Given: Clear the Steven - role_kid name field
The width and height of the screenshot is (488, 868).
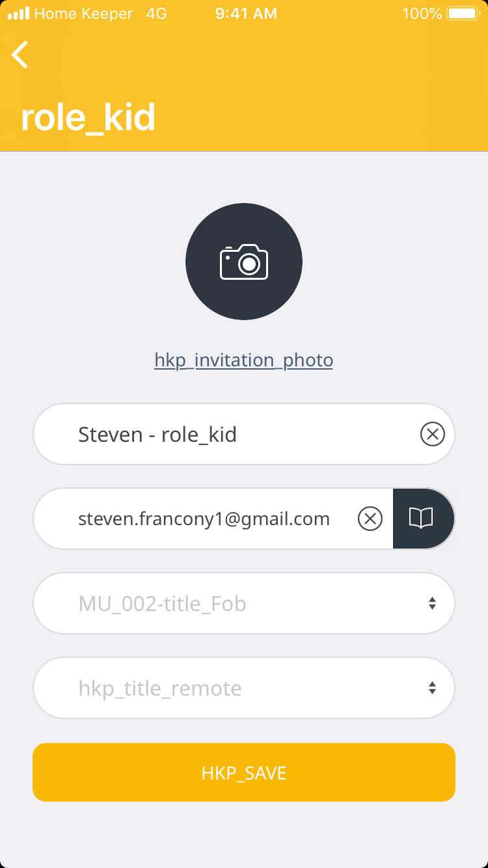Looking at the screenshot, I should [432, 434].
